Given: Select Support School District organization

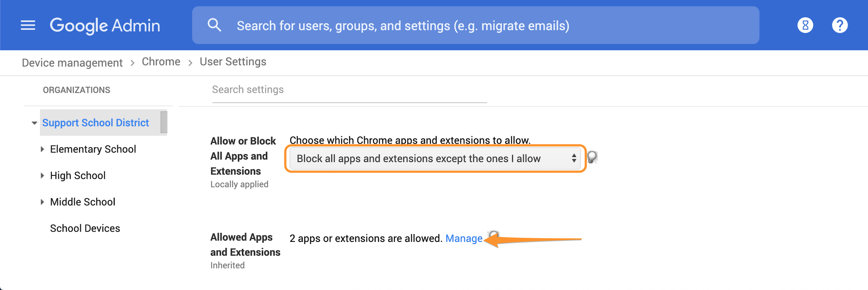Looking at the screenshot, I should point(96,122).
